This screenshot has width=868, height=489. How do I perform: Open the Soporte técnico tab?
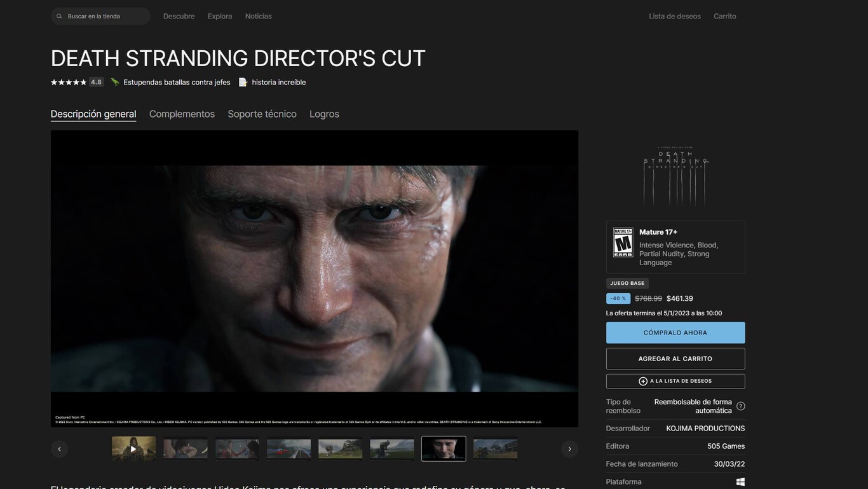[262, 114]
